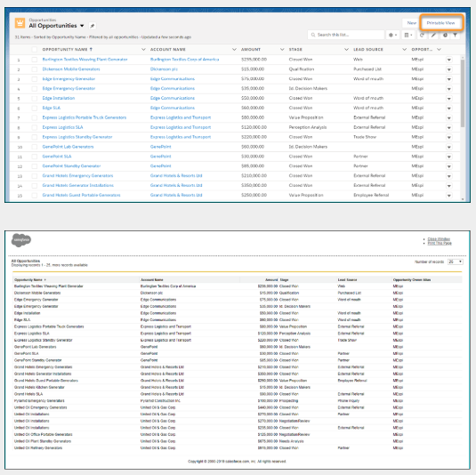Check the Grand Hotels Generator Installations row
Viewport: 476px width, 475px height.
coord(35,186)
